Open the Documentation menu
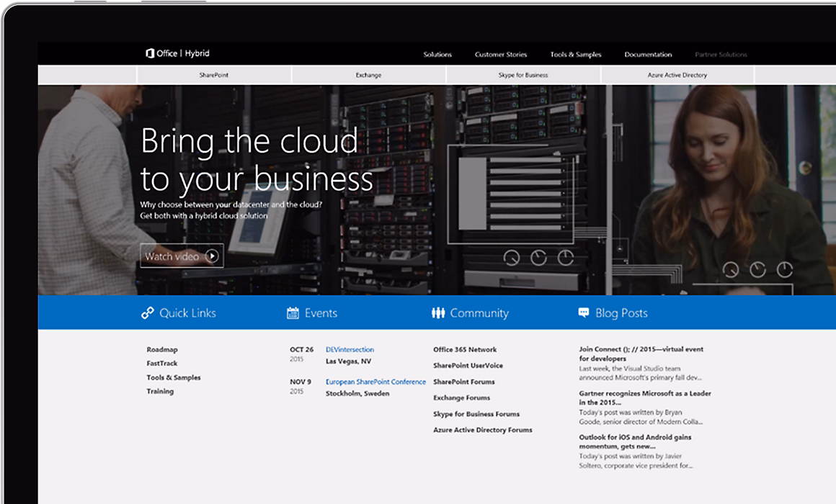 [649, 54]
